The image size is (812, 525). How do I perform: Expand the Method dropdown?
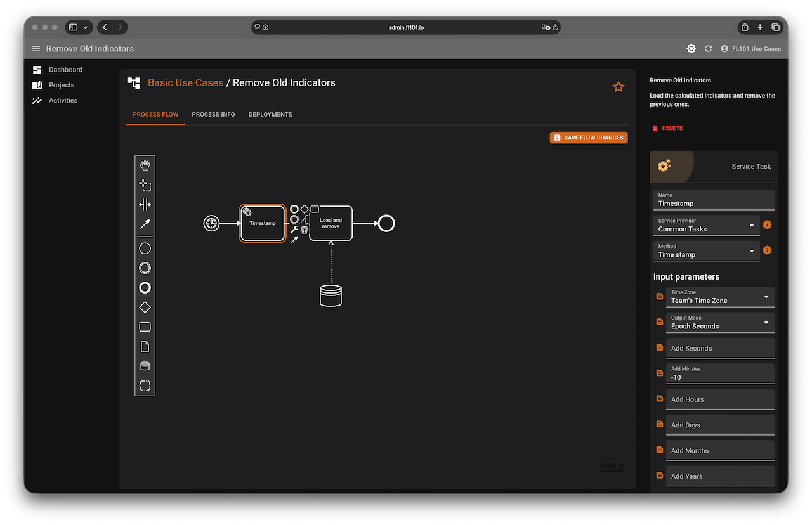(706, 250)
